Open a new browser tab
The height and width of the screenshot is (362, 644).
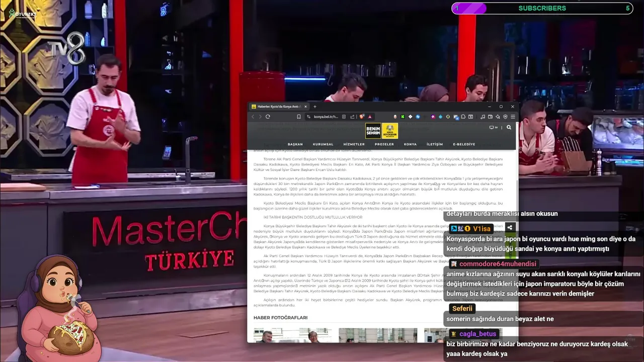coord(315,107)
